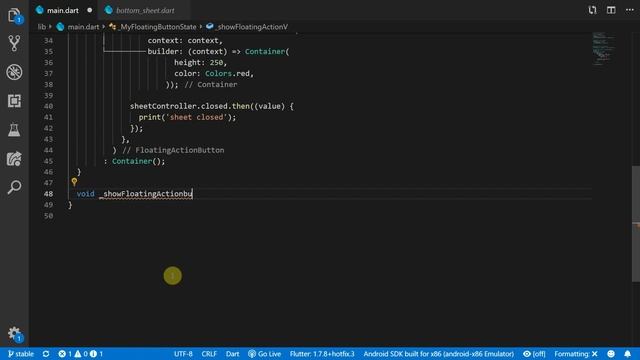The height and width of the screenshot is (360, 640).
Task: Click the unsaved dot on main.dart tab
Action: tap(89, 10)
